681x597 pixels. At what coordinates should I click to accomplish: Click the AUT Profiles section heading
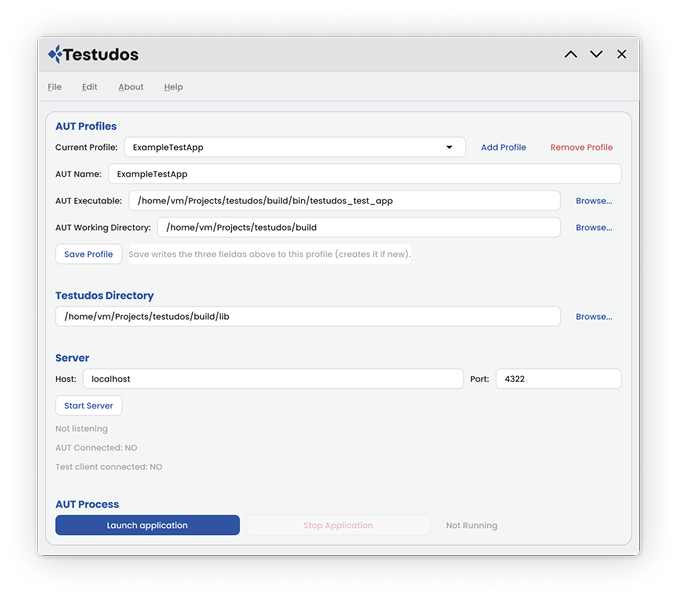click(86, 126)
